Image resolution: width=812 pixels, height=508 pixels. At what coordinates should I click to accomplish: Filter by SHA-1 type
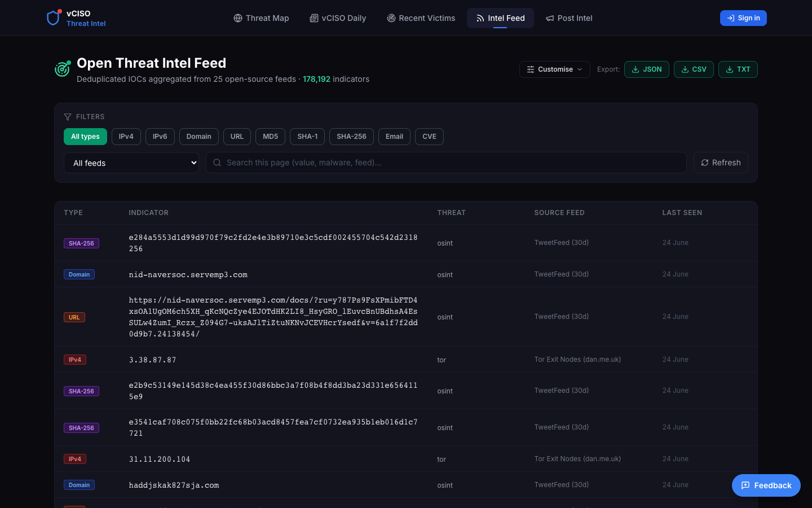307,137
